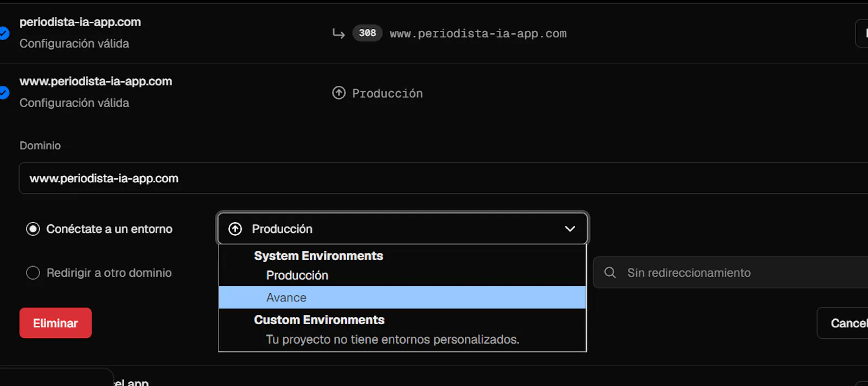Click the circle-arrow icon inside the dropdown
Screen dimensions: 868x386
(235, 229)
